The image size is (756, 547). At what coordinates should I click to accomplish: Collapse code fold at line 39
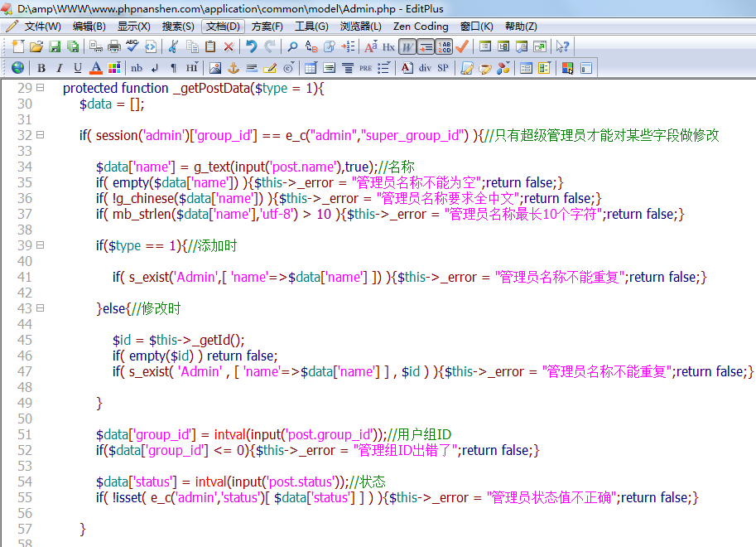[41, 244]
